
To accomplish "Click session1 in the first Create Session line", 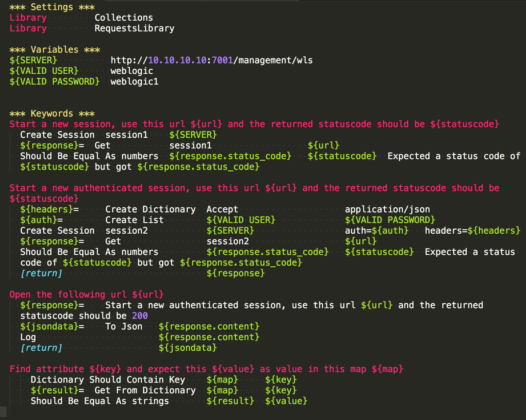I will point(126,135).
